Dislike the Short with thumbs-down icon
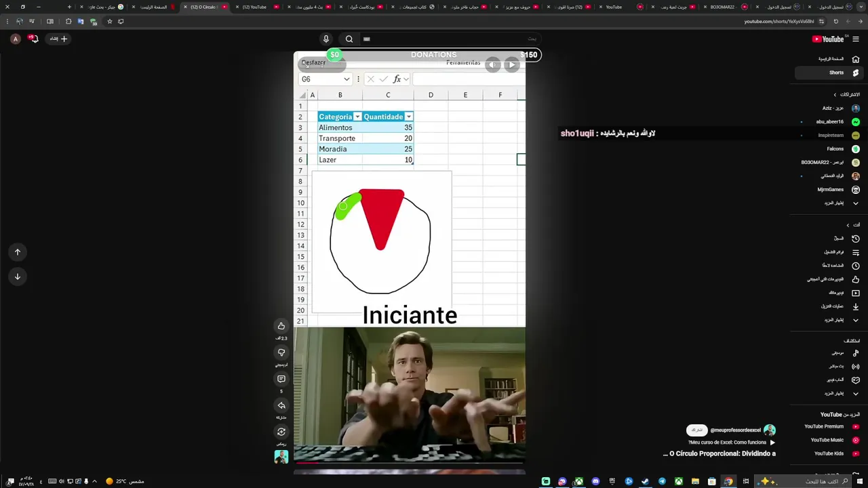 pos(281,352)
